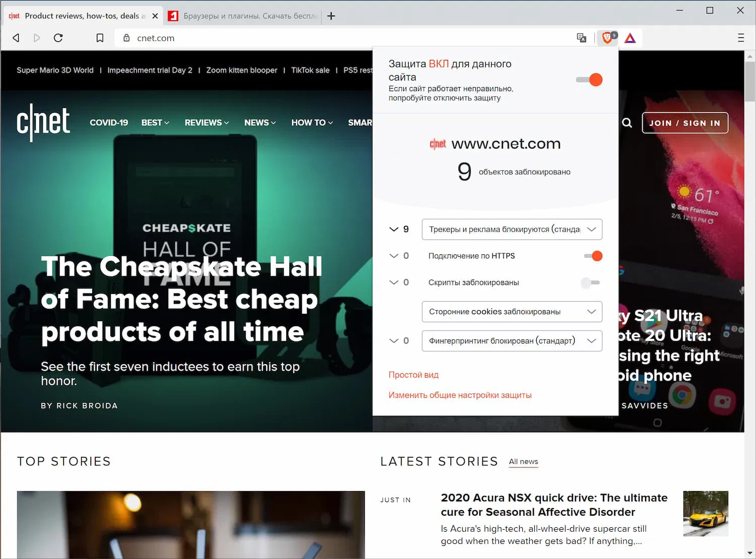The image size is (756, 559).
Task: Click Изменить общие настройки защиты link
Action: (x=460, y=395)
